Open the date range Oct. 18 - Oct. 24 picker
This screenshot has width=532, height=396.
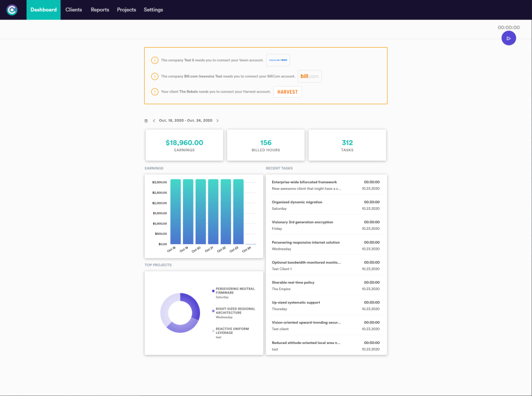click(x=185, y=120)
